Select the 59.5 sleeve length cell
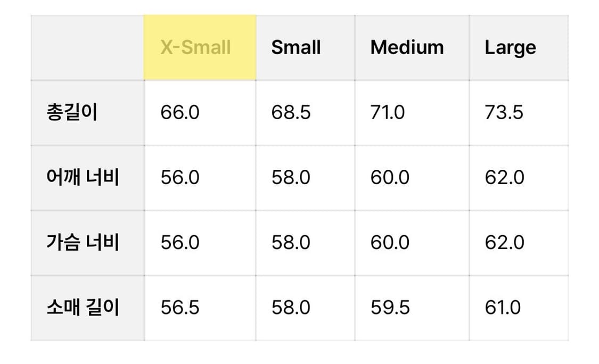Viewport: 599px width, 364px height. 390,308
